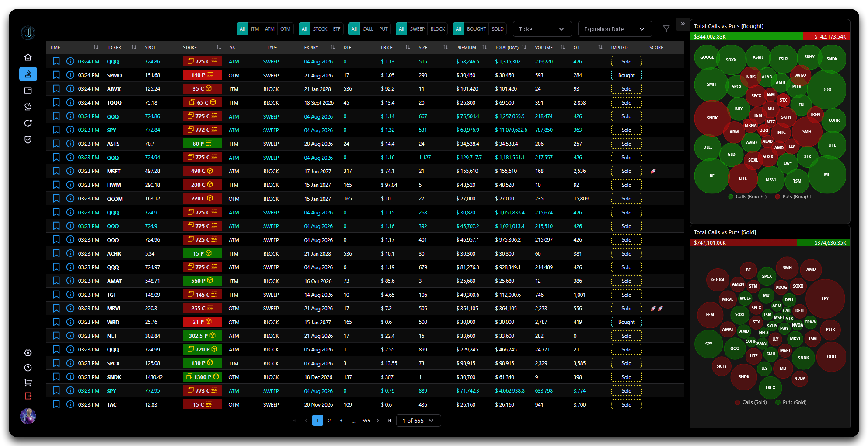Toggle BOUGHT filter
The image size is (868, 446).
tap(476, 29)
